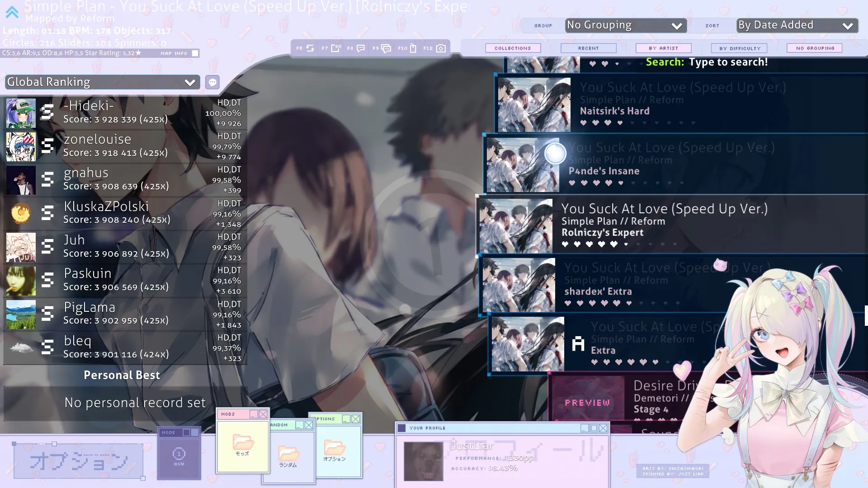Open gnahus score of 3 908 639
Image resolution: width=868 pixels, height=488 pixels.
point(125,180)
